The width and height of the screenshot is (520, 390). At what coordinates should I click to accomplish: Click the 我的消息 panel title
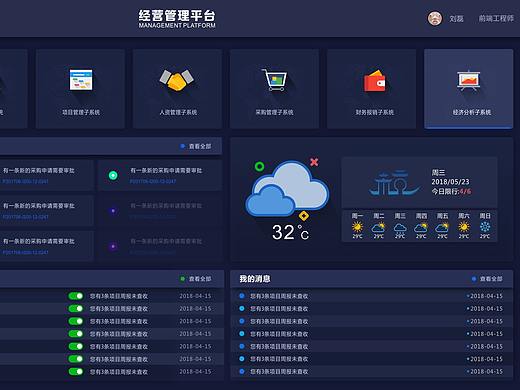(255, 279)
